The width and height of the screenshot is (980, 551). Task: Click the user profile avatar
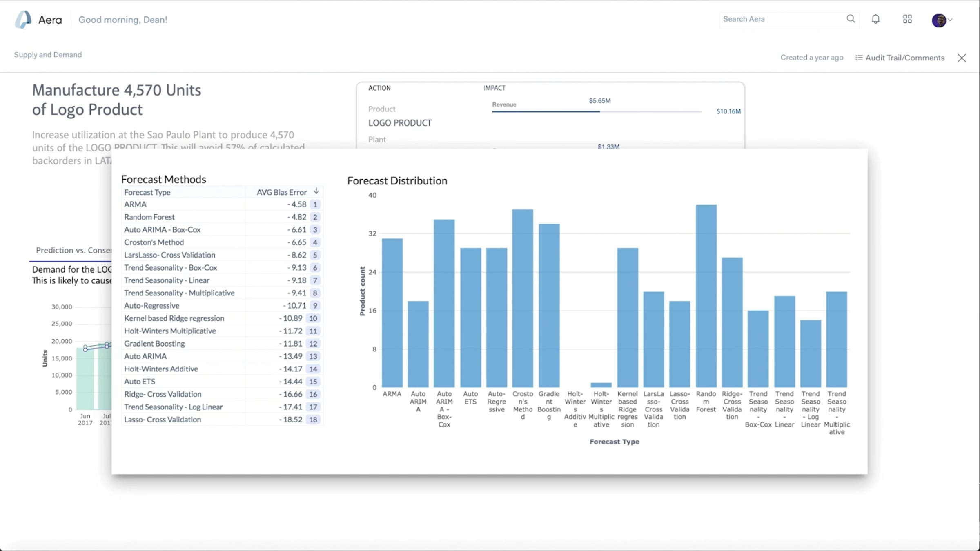[x=938, y=20]
